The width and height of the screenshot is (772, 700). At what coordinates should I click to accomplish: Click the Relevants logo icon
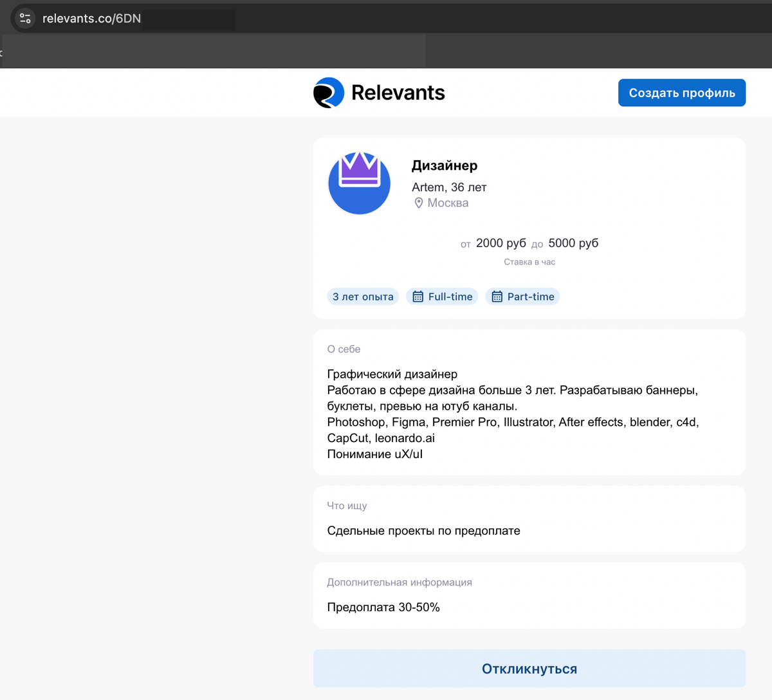tap(328, 92)
